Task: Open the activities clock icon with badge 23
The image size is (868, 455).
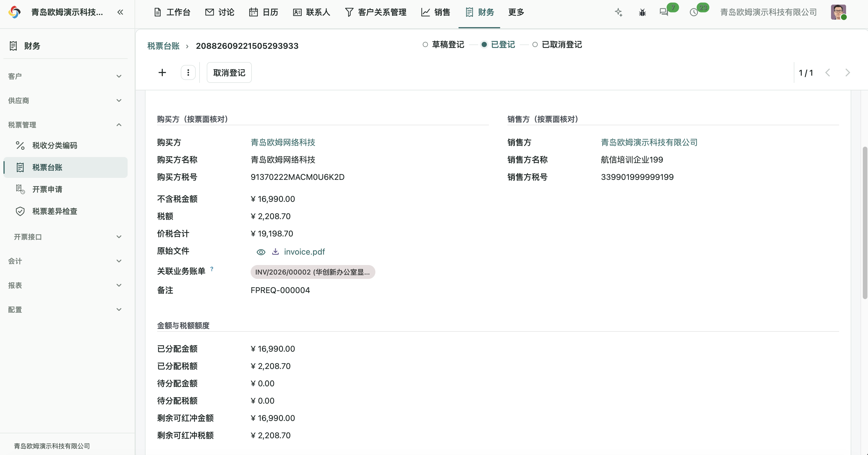Action: (694, 12)
